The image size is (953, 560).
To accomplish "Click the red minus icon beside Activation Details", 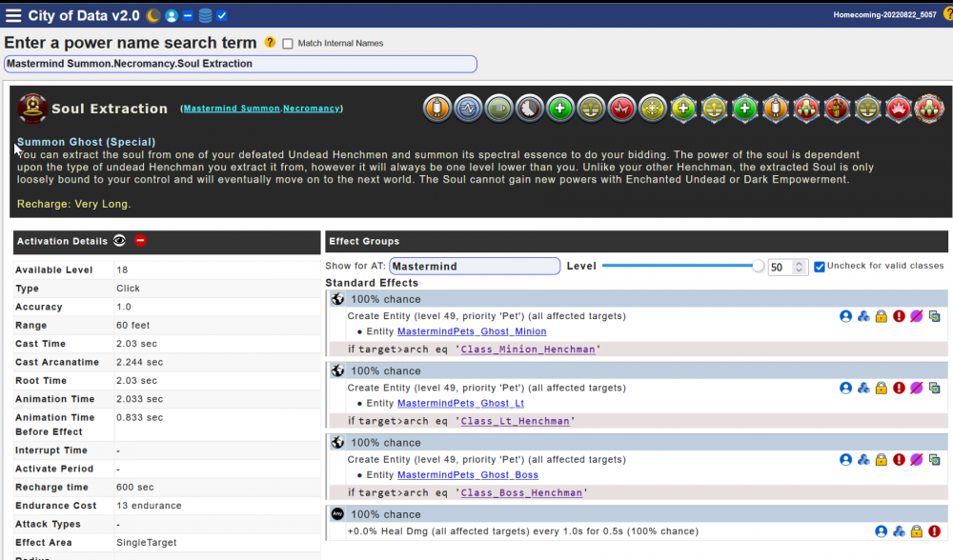I will click(x=140, y=241).
